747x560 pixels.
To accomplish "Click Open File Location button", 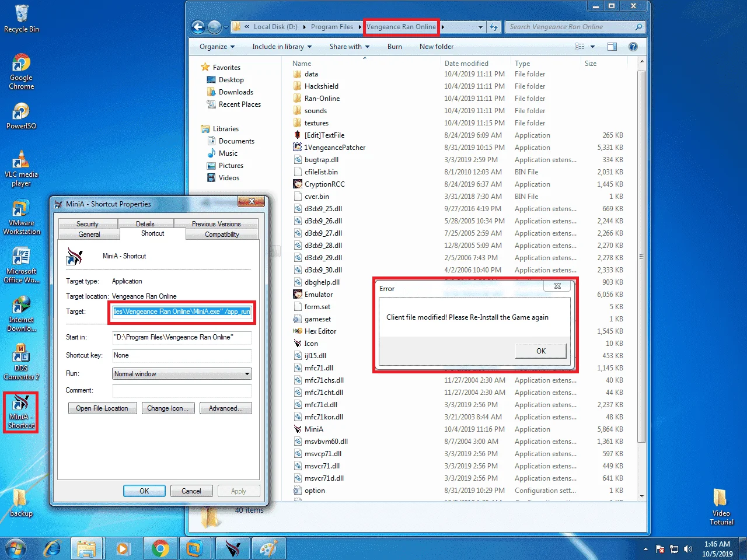I will click(102, 408).
